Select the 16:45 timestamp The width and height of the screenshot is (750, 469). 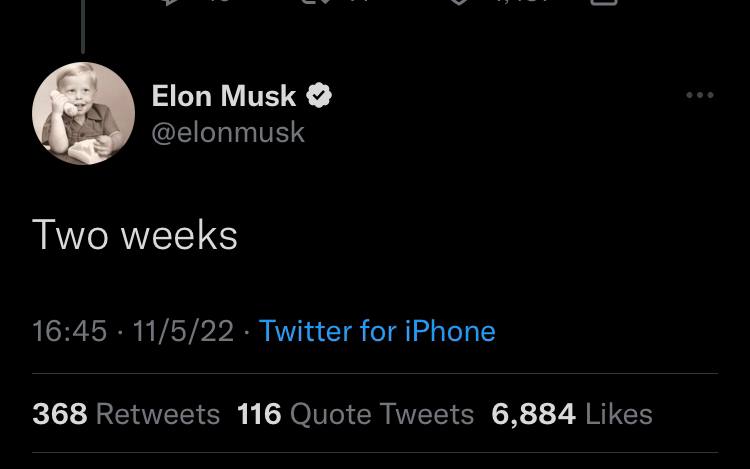pos(69,331)
